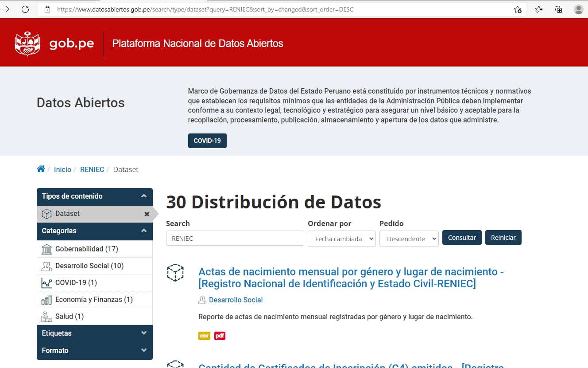Collapse the Categorías panel
Image resolution: width=588 pixels, height=368 pixels.
tap(144, 231)
